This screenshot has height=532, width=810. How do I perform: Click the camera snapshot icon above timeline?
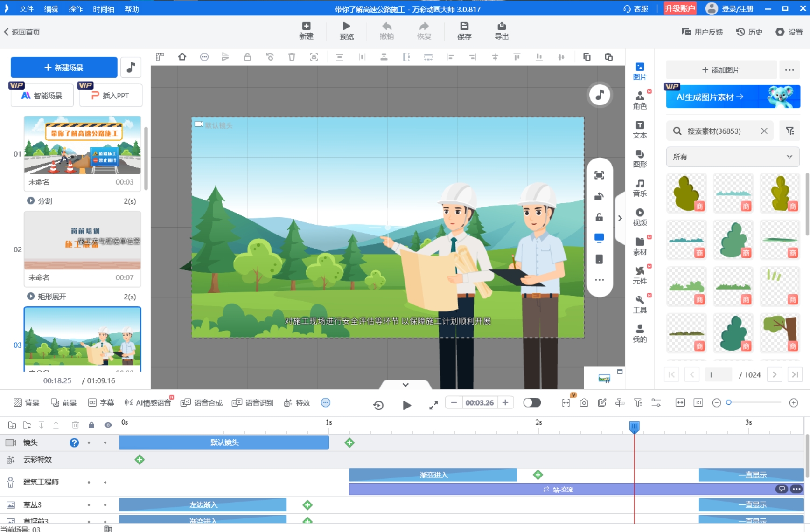(584, 403)
